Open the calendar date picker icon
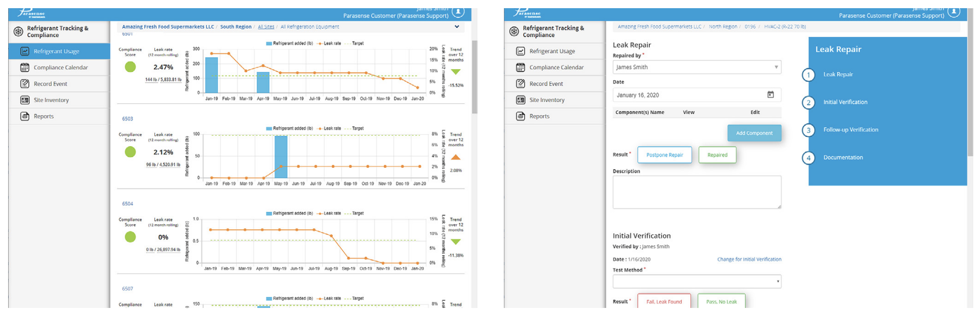Viewport: 980px width, 319px height. [770, 95]
